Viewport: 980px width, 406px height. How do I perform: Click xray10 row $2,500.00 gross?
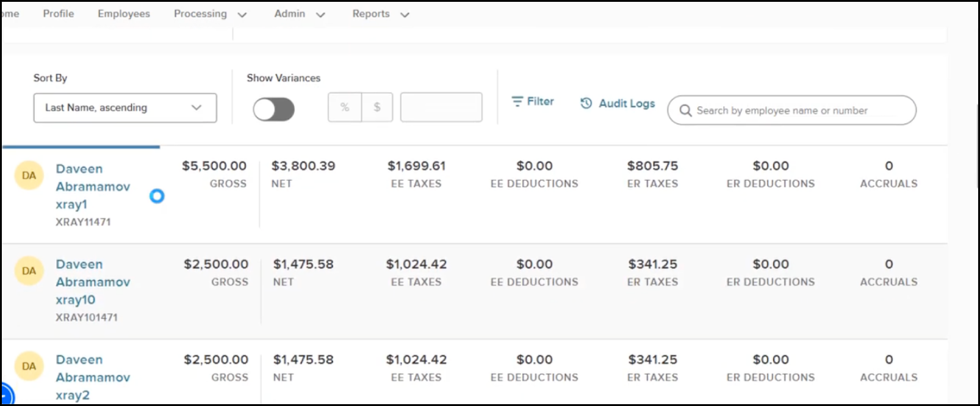(216, 264)
